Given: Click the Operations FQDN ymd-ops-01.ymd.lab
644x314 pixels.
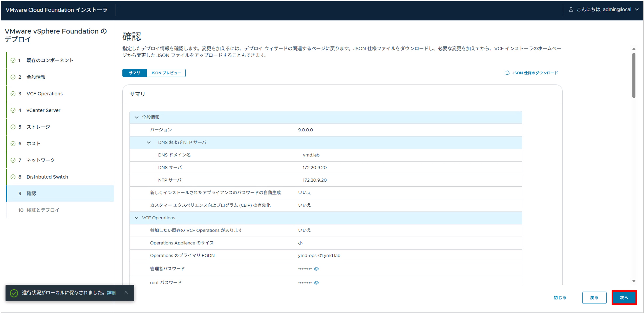Looking at the screenshot, I should (x=319, y=255).
